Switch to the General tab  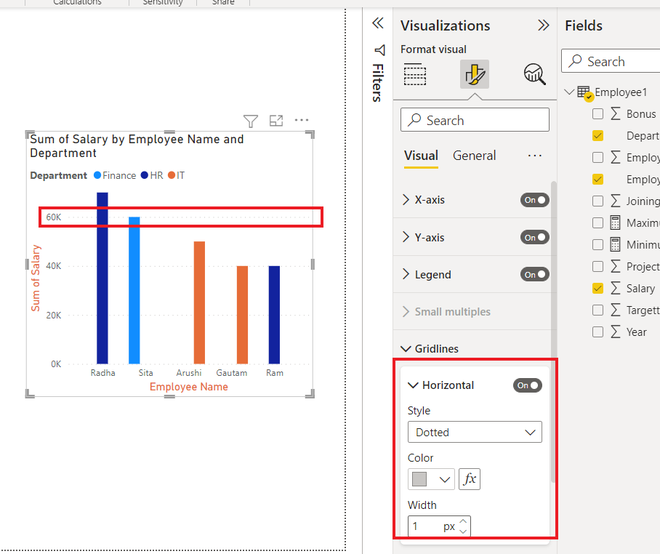tap(474, 156)
